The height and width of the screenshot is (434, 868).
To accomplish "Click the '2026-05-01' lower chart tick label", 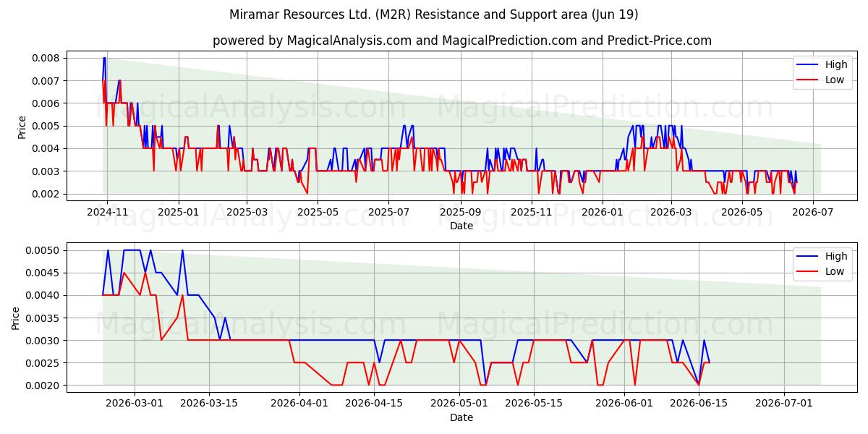I will [459, 404].
